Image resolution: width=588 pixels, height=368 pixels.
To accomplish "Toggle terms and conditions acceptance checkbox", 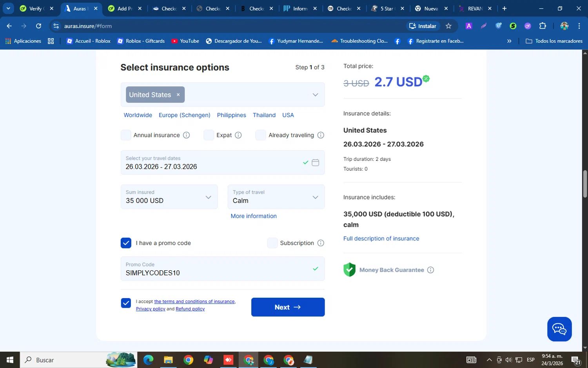I will (126, 303).
